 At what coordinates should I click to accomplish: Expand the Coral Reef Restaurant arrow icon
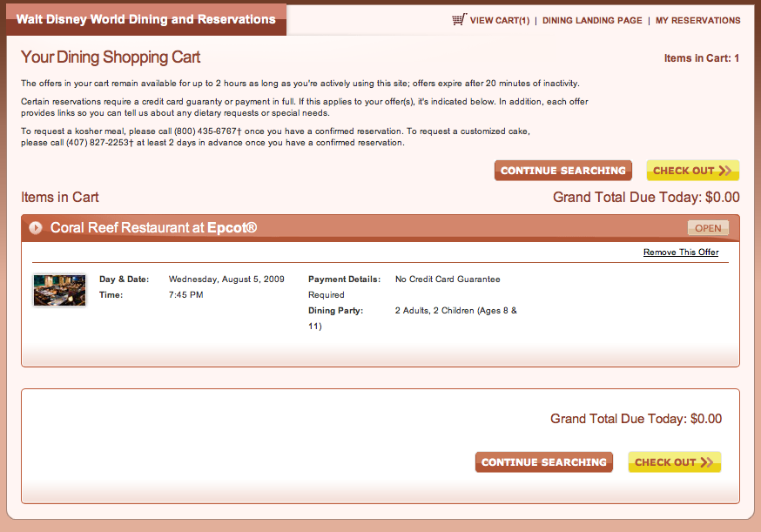point(36,227)
